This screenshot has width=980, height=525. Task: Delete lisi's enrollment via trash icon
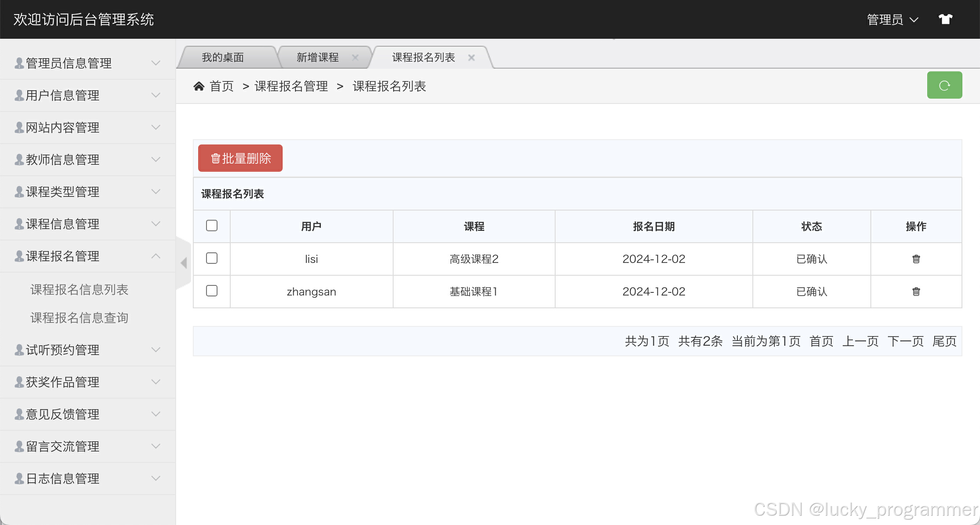(916, 259)
